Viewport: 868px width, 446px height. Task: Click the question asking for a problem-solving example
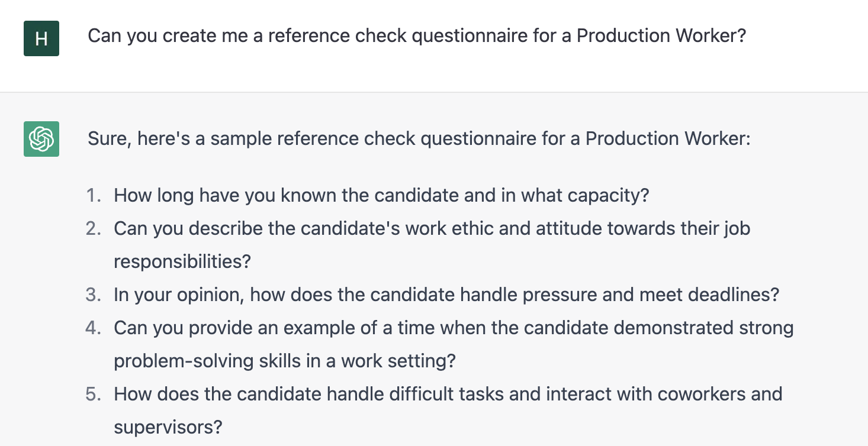point(454,344)
